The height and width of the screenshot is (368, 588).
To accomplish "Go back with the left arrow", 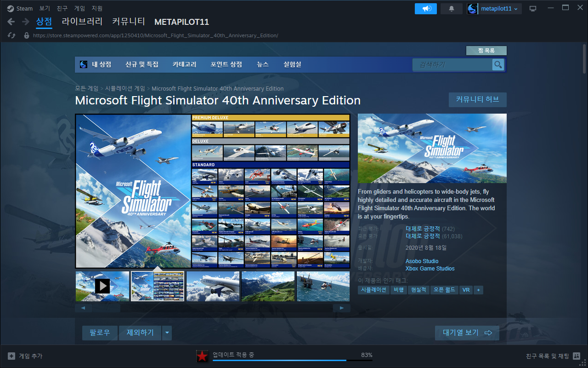I will [x=11, y=22].
